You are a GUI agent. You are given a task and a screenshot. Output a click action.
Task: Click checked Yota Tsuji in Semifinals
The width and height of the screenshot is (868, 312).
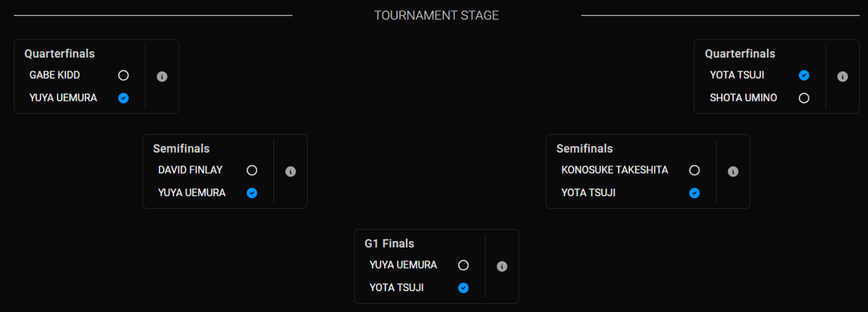[x=694, y=193]
